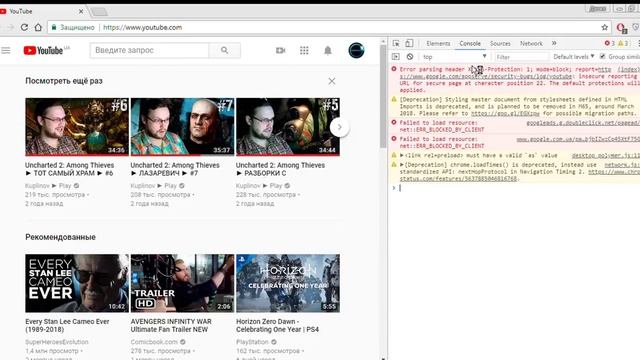This screenshot has width=640, height=360.
Task: Open Uncharted 2 #6 video thumbnail
Action: (x=77, y=127)
